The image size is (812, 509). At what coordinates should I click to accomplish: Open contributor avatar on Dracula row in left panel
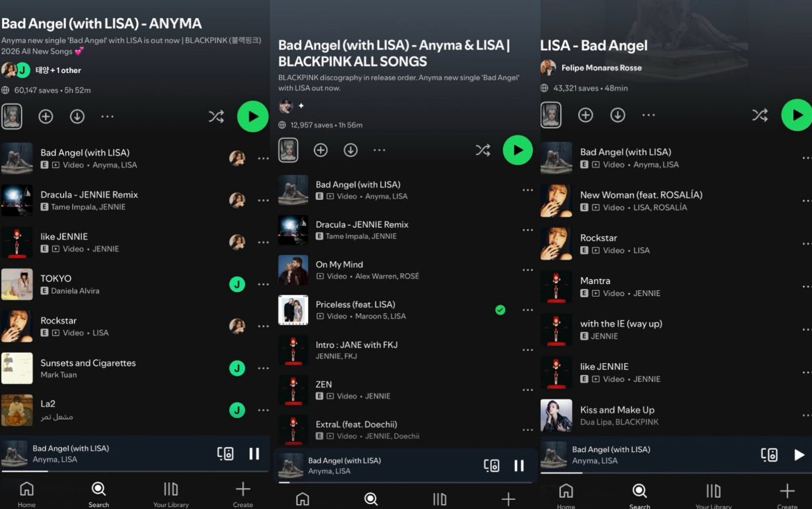(237, 200)
